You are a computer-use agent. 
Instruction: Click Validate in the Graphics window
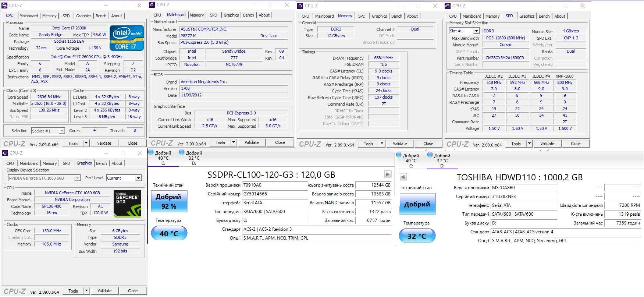[x=104, y=291]
